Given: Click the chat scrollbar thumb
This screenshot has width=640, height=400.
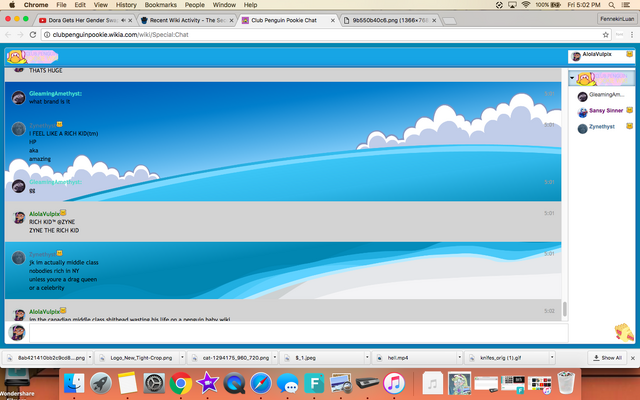Looking at the screenshot, I should [564, 309].
